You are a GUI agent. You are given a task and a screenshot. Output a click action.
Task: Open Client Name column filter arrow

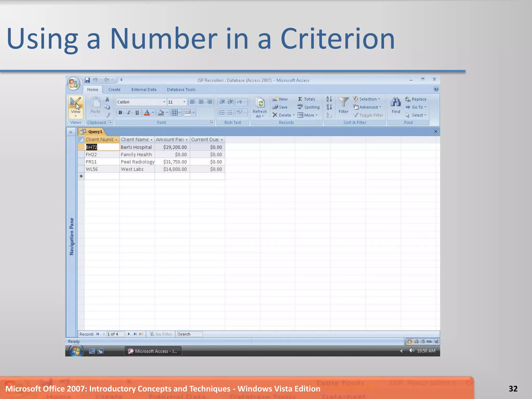(x=151, y=140)
